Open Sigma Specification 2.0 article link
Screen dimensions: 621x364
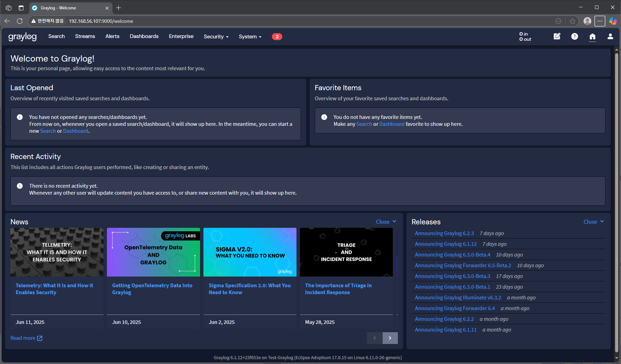(x=250, y=289)
